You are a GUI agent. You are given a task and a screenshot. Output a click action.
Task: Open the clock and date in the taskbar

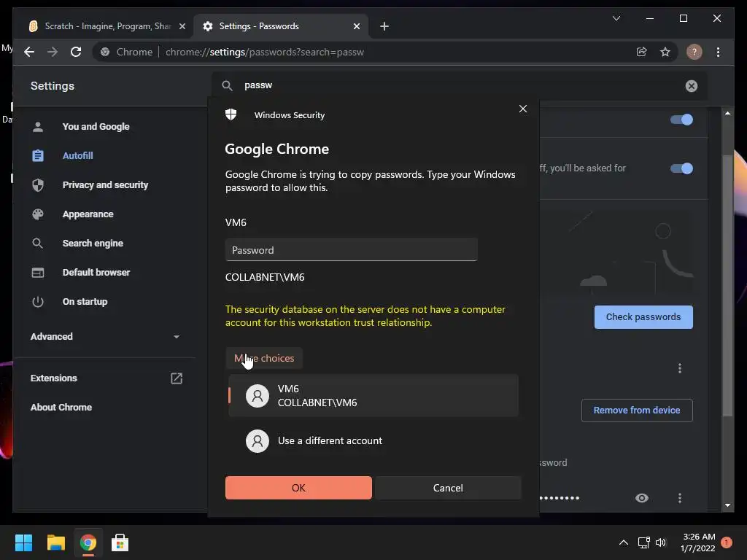click(x=698, y=542)
